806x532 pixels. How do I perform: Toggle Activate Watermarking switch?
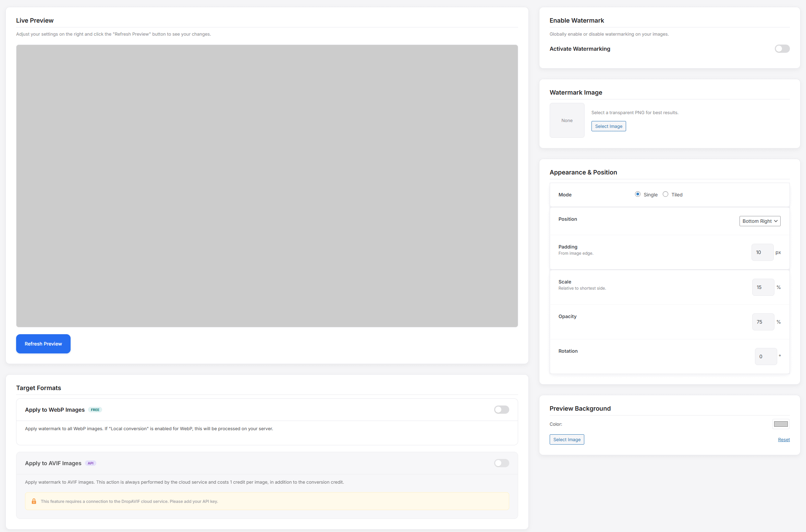[x=782, y=49]
